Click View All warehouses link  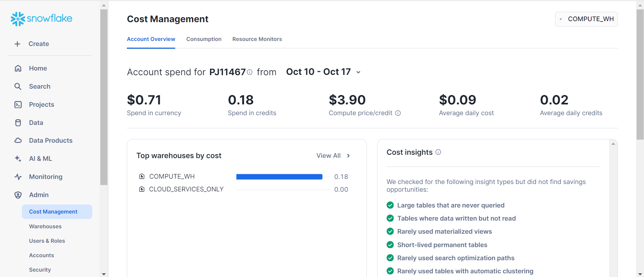point(329,156)
